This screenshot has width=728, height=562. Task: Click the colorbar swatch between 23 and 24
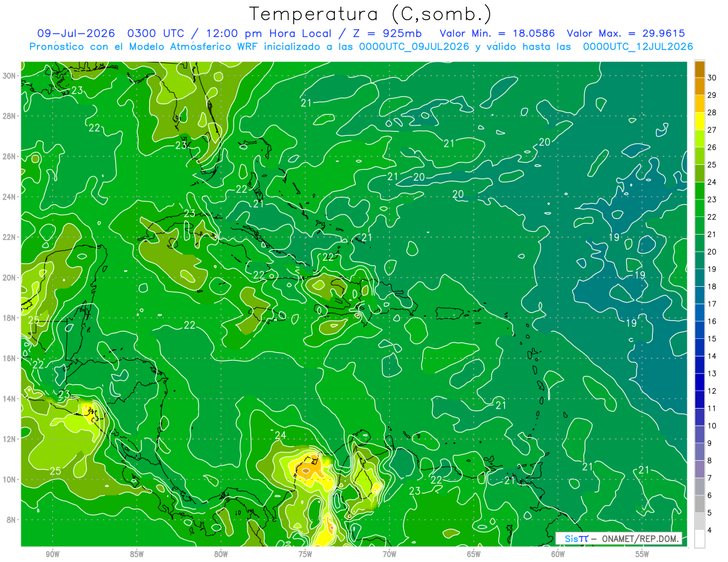pyautogui.click(x=699, y=190)
